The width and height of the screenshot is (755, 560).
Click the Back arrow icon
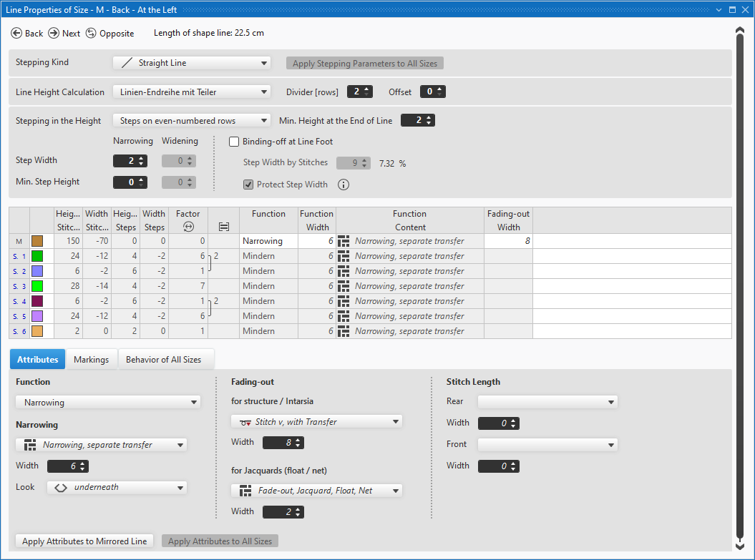[x=16, y=34]
